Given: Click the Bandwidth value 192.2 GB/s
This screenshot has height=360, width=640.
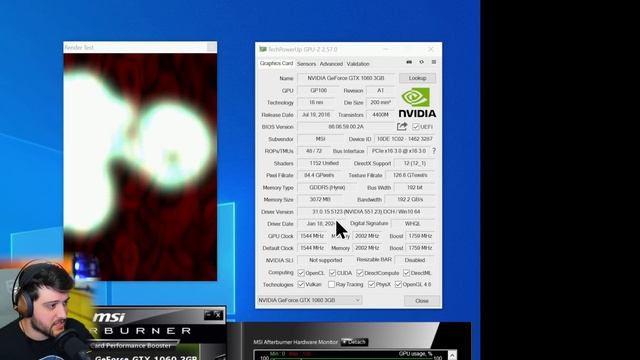Looking at the screenshot, I should (x=410, y=200).
